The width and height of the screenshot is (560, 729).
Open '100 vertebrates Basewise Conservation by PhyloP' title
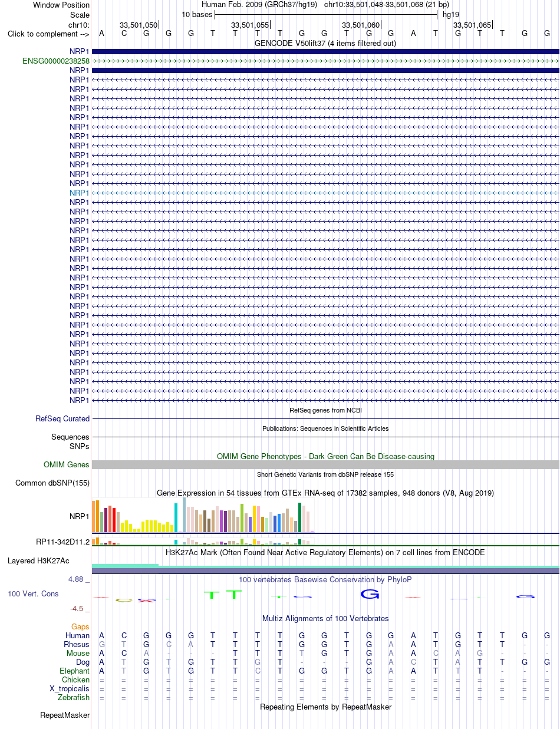[x=325, y=579]
